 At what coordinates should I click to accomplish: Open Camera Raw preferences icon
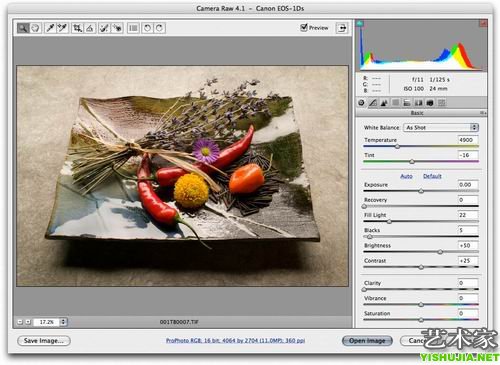click(x=133, y=28)
